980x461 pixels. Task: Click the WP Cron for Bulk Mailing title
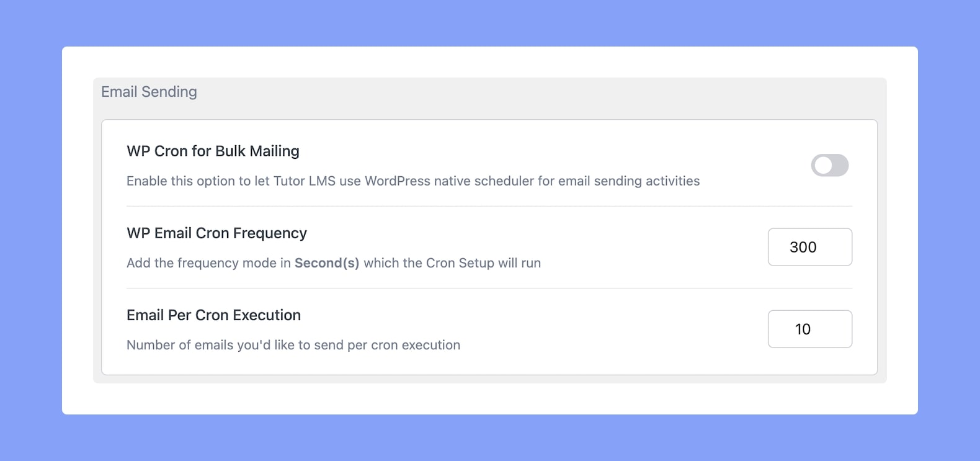click(213, 151)
